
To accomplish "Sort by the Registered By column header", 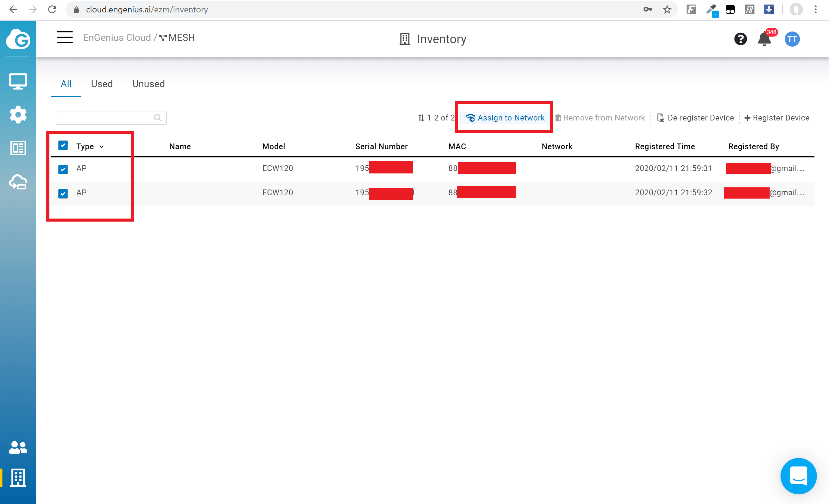I will point(754,147).
